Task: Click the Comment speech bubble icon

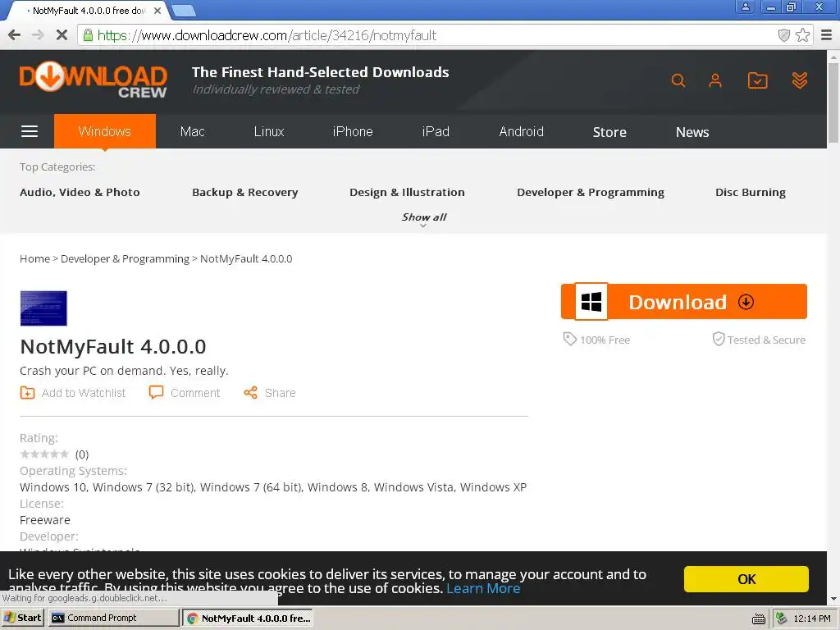Action: 156,392
